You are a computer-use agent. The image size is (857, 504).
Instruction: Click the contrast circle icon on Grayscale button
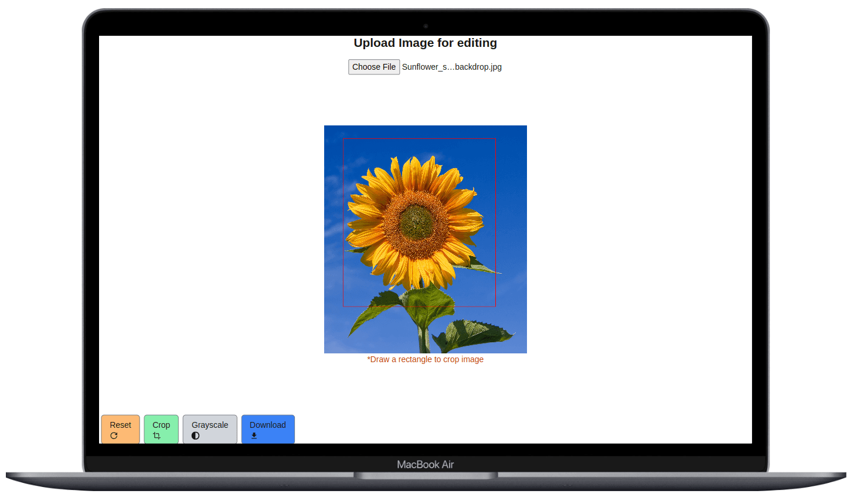tap(195, 435)
